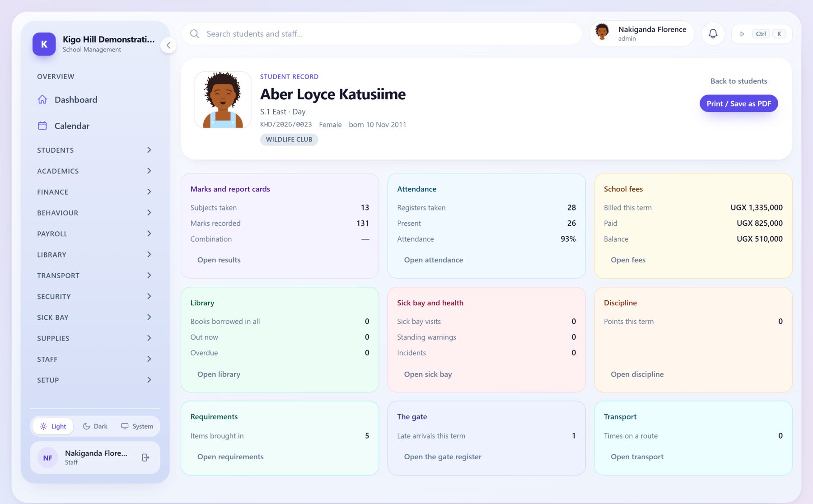813x504 pixels.
Task: Open requirements link
Action: tap(230, 457)
